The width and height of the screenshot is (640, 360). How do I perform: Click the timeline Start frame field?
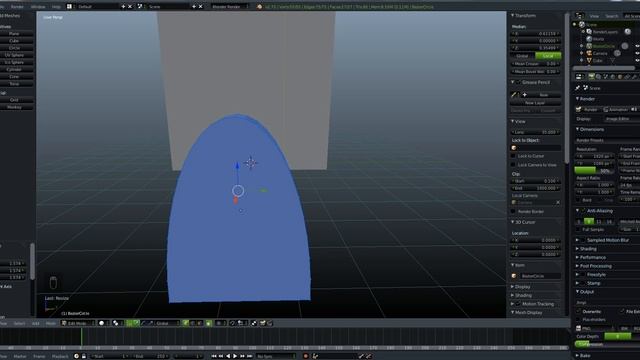click(109, 356)
